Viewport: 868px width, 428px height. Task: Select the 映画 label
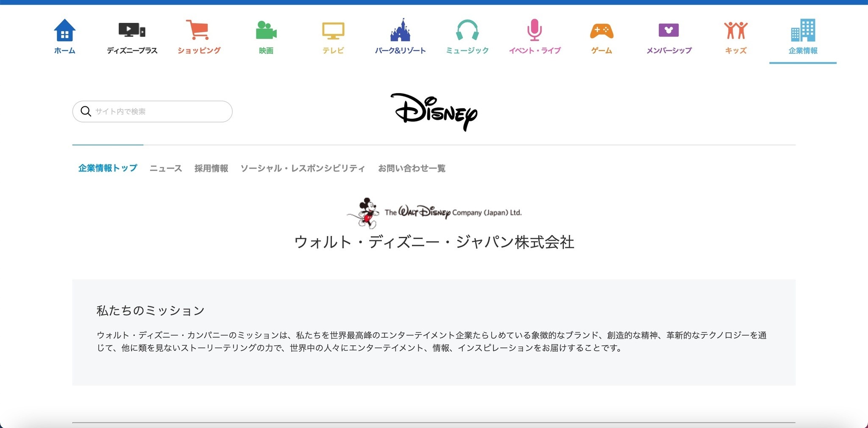(266, 51)
